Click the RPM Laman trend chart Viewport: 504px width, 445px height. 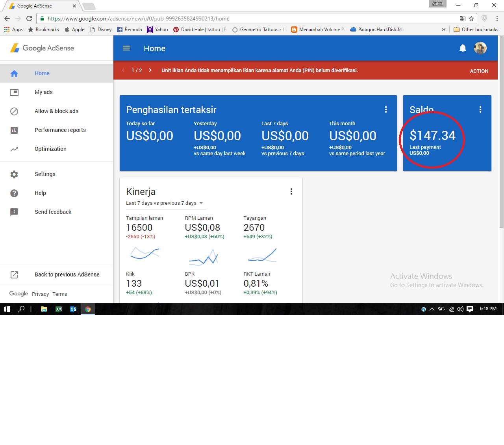tap(204, 257)
